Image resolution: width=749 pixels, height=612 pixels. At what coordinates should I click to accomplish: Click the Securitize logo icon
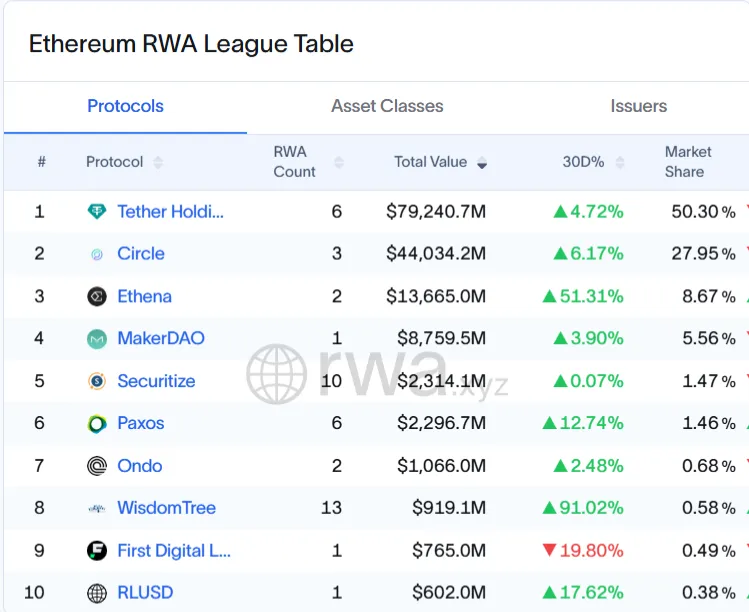(97, 381)
